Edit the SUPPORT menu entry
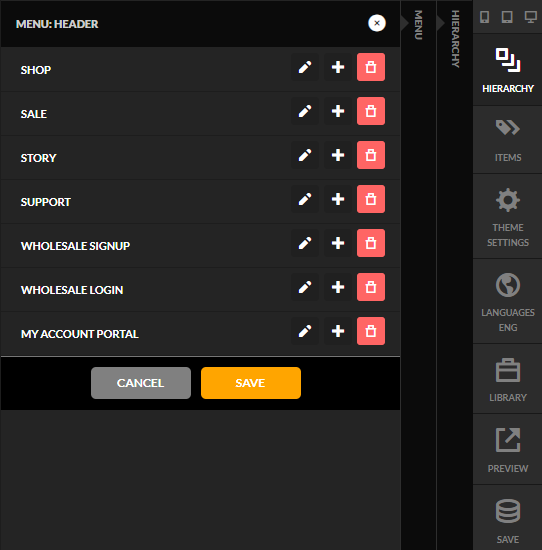Viewport: 542px width, 550px height. pos(305,199)
